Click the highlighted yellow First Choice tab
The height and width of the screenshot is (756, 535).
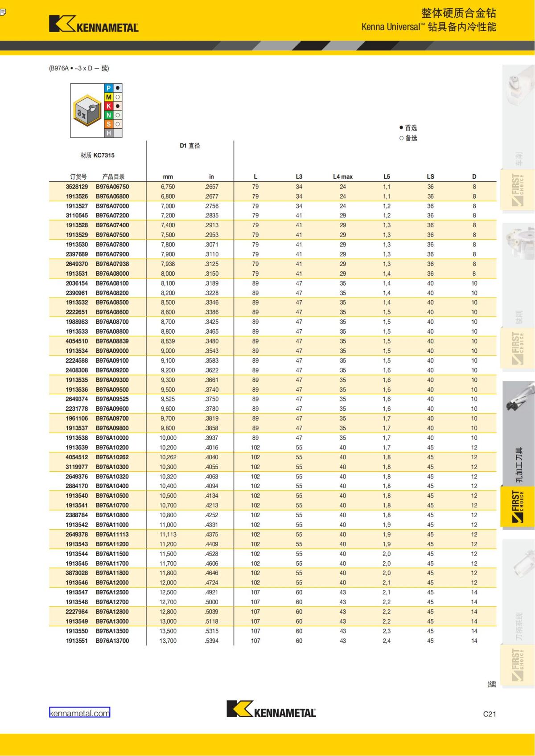[518, 507]
